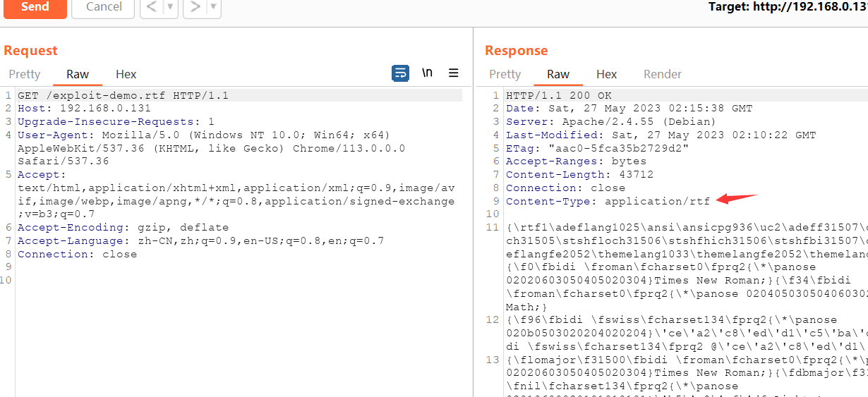
Task: Open the forward history dropdown arrow
Action: point(214,7)
